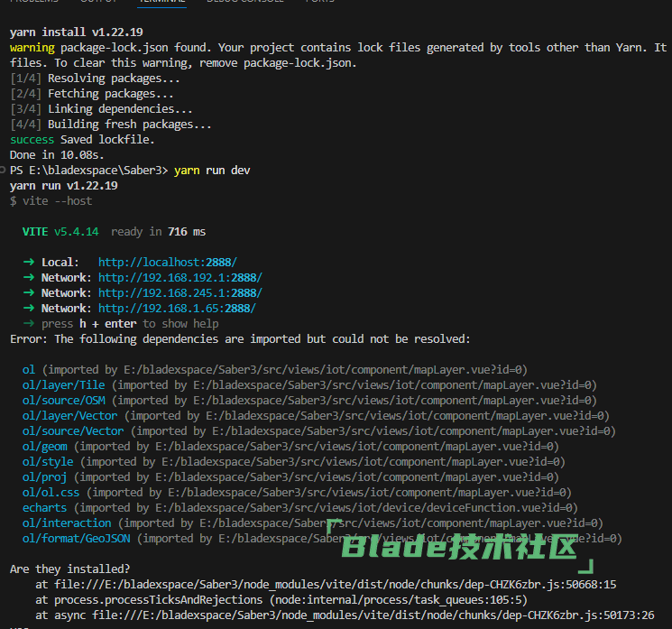The height and width of the screenshot is (629, 672).
Task: Click the '[4/4] Building fresh packages...' line
Action: coord(111,125)
